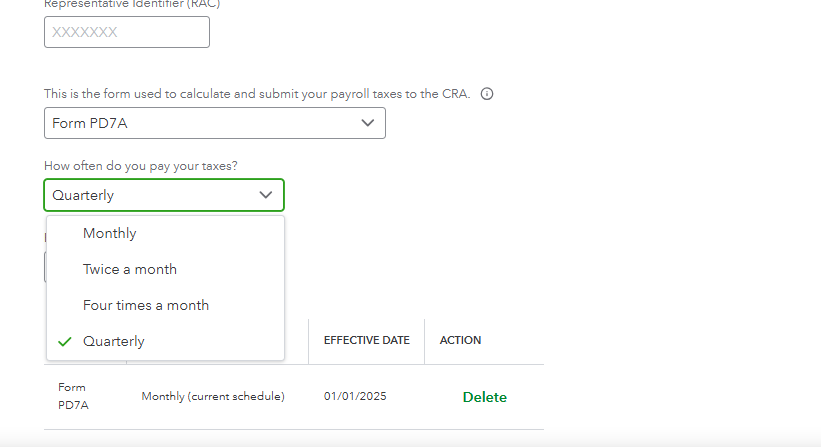821x447 pixels.
Task: Click the ACTION column header
Action: pos(460,340)
